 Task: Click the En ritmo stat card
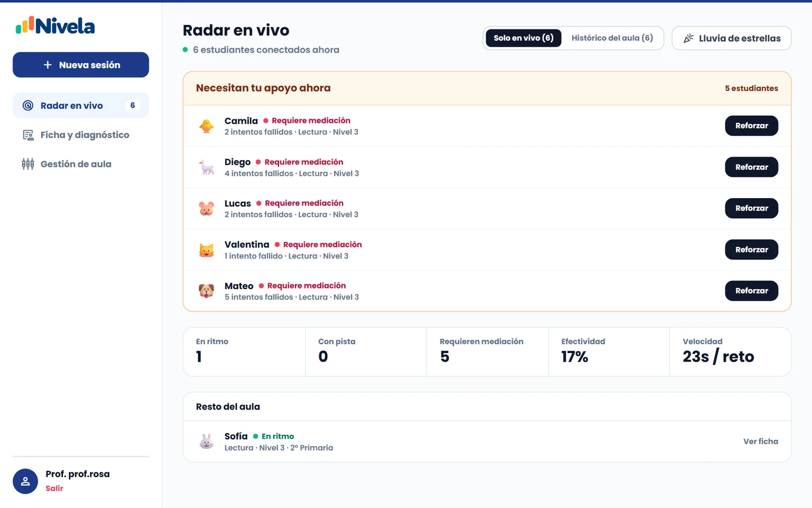point(244,352)
